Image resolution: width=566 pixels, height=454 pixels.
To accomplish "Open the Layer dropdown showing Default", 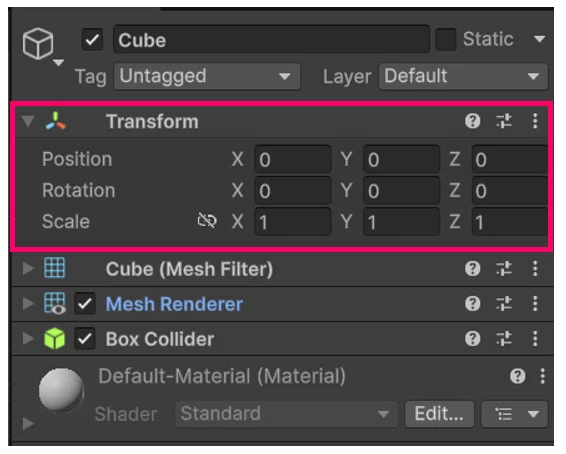I will click(x=463, y=76).
